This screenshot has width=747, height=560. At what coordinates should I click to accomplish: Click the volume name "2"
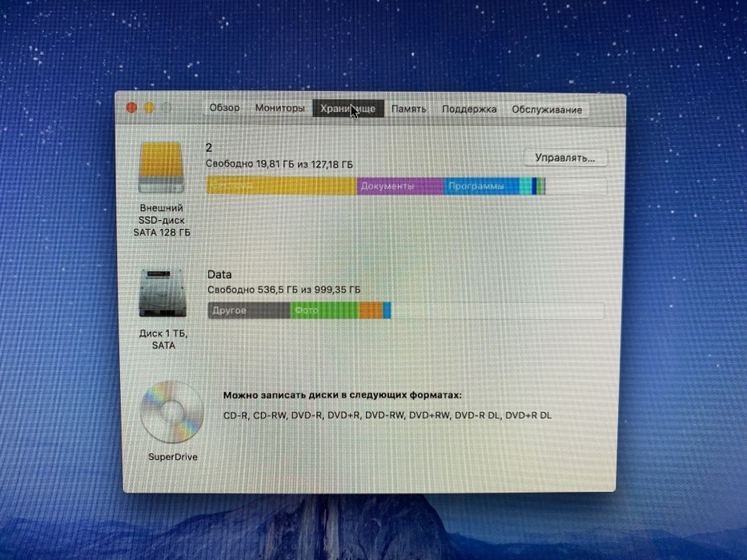(209, 148)
